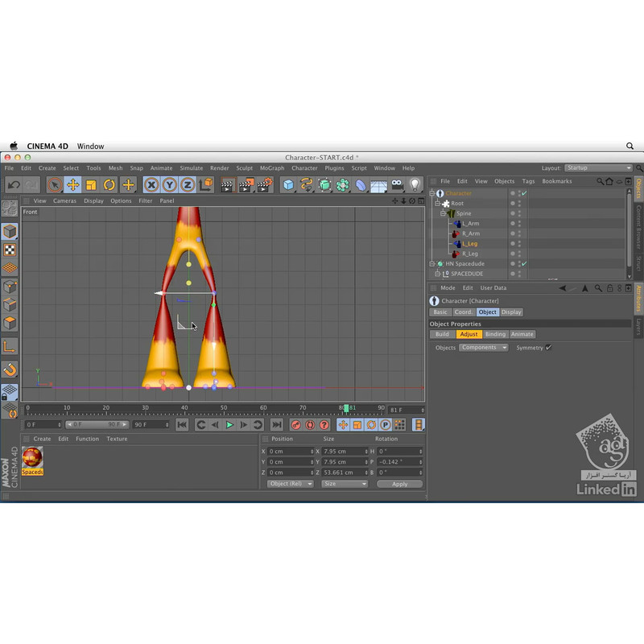This screenshot has height=644, width=644.
Task: Toggle the Y axis lock
Action: tap(169, 185)
